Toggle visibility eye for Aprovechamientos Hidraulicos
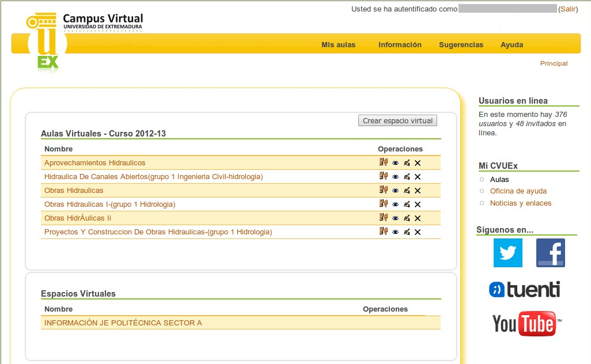Viewport: 591px width, 364px height. (395, 163)
